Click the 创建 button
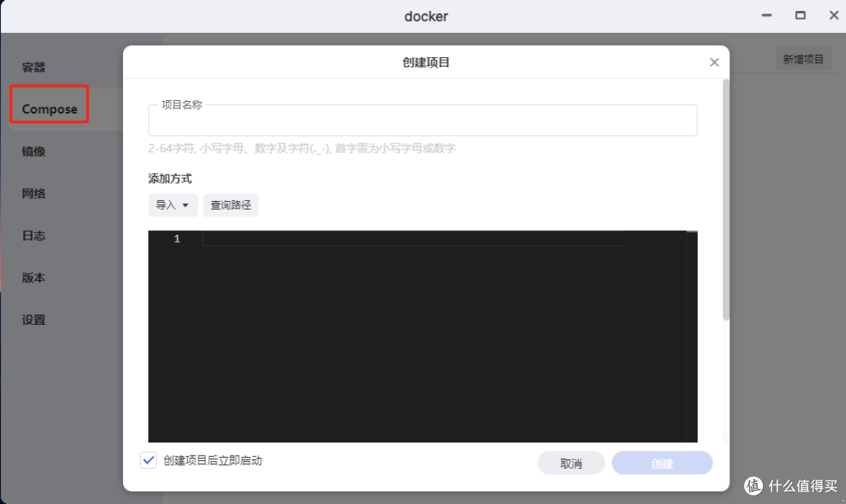This screenshot has width=846, height=504. [x=662, y=463]
